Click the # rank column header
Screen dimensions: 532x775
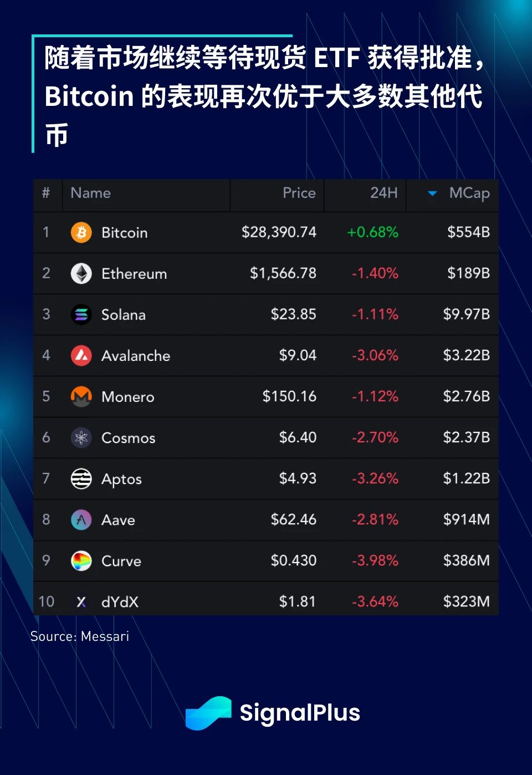[46, 193]
